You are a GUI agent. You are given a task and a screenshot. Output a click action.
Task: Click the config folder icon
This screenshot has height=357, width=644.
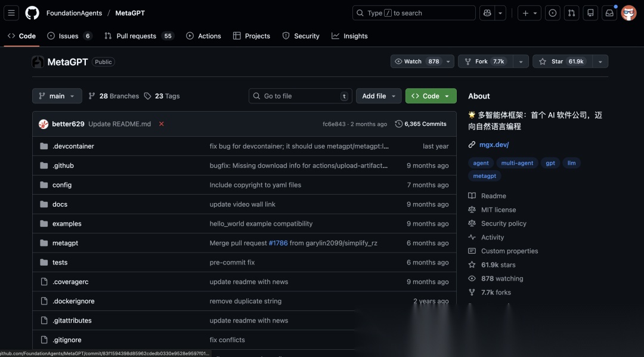click(44, 184)
